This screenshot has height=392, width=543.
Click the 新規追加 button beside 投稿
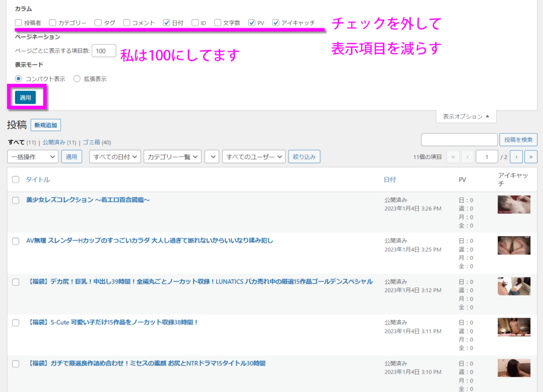coord(46,125)
